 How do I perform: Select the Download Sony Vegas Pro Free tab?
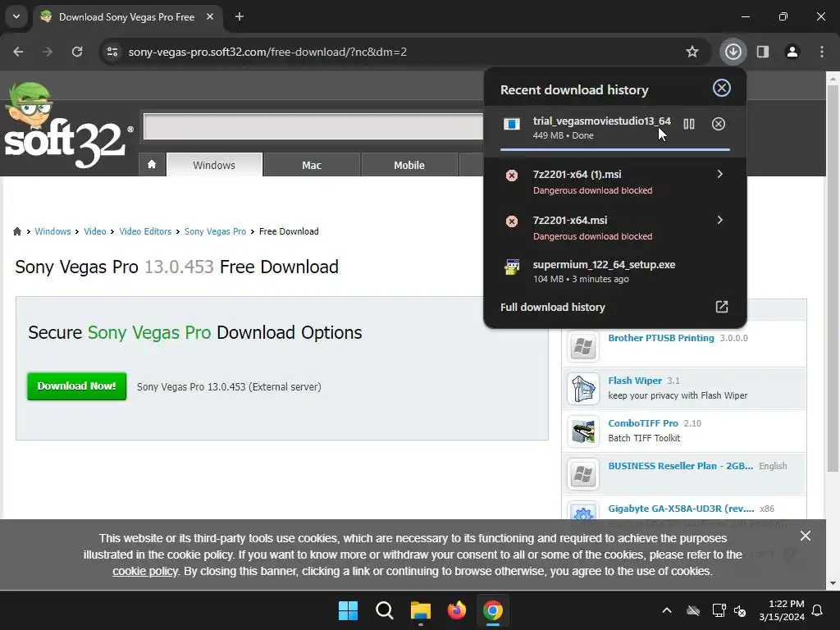click(127, 17)
